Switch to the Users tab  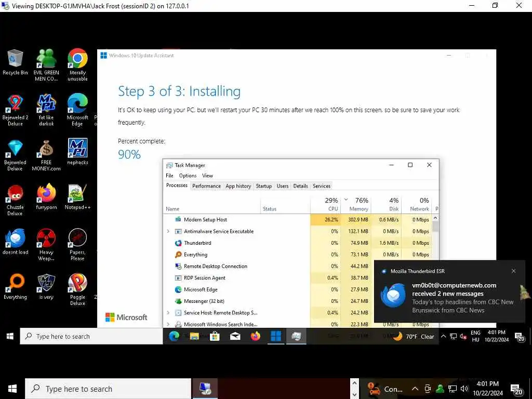[x=282, y=186]
